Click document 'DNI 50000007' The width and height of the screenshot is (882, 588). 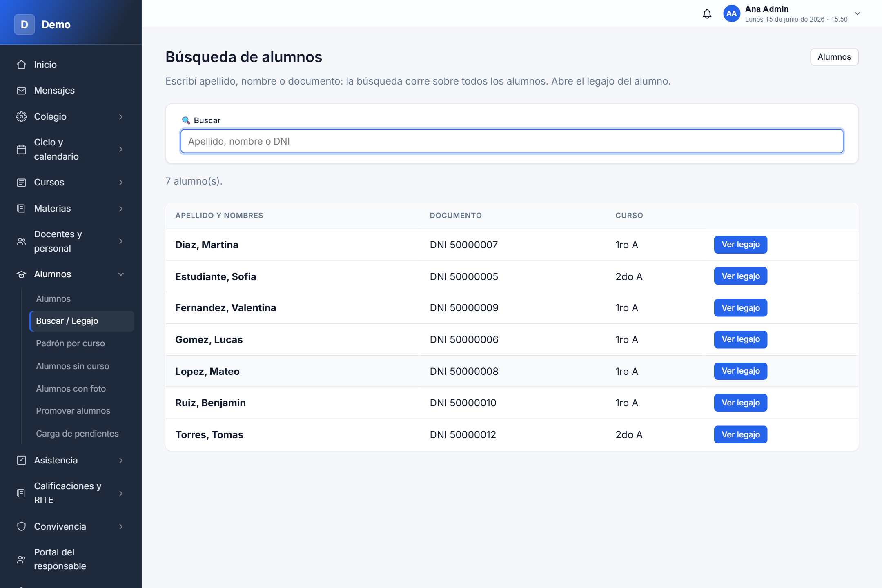point(463,245)
